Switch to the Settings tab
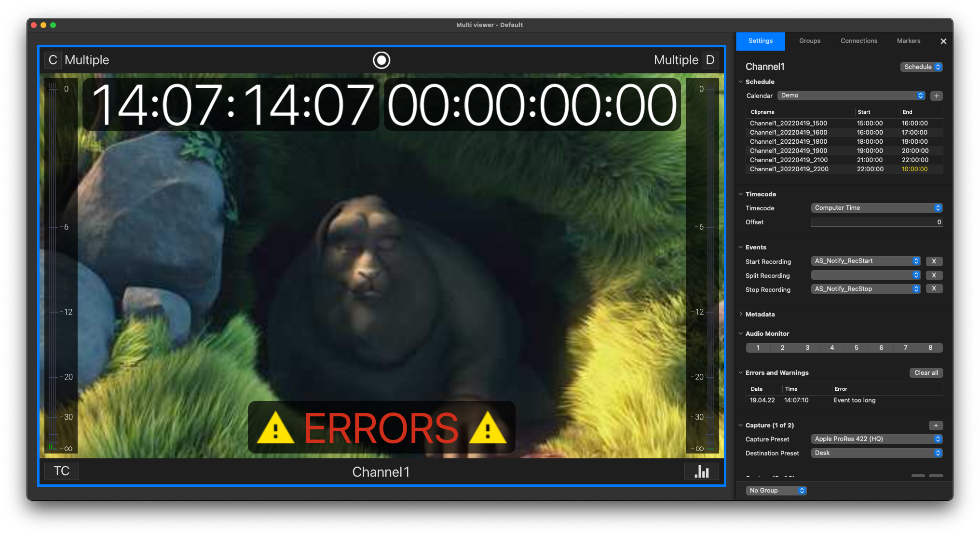The width and height of the screenshot is (980, 536). tap(760, 41)
